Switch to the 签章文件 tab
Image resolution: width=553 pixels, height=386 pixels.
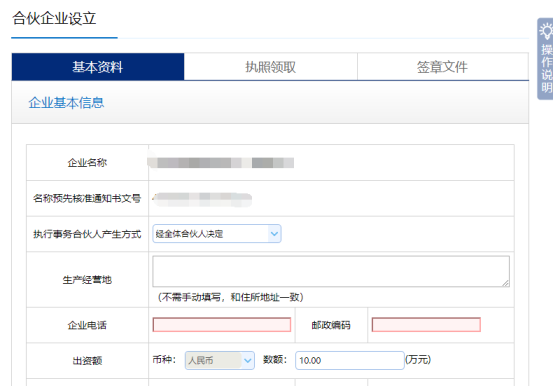(443, 67)
